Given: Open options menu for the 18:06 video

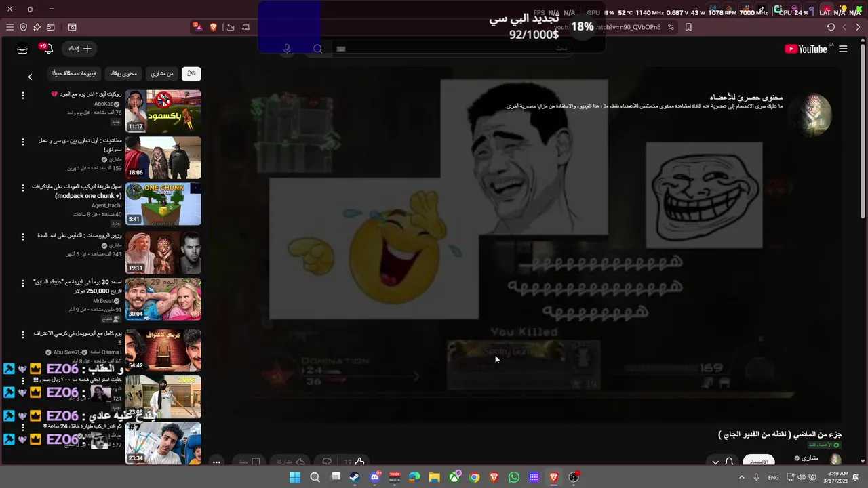Looking at the screenshot, I should [x=22, y=142].
